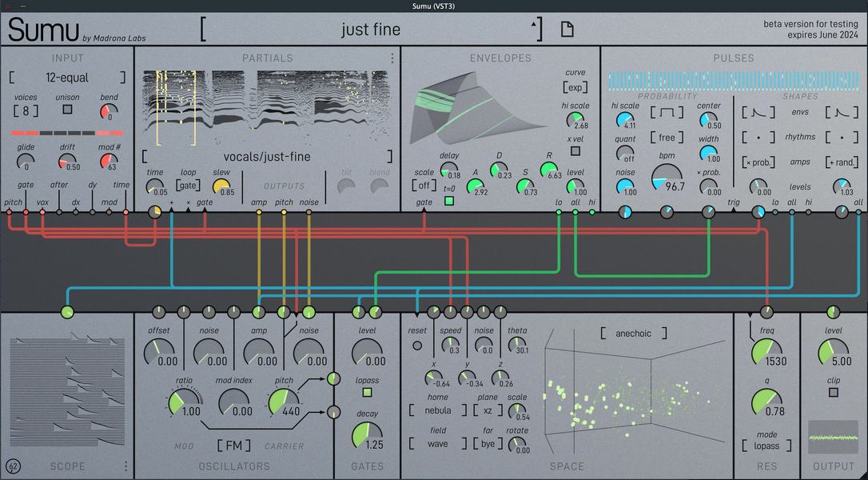The width and height of the screenshot is (868, 480).
Task: Open the + rand amps selector
Action: point(842,162)
